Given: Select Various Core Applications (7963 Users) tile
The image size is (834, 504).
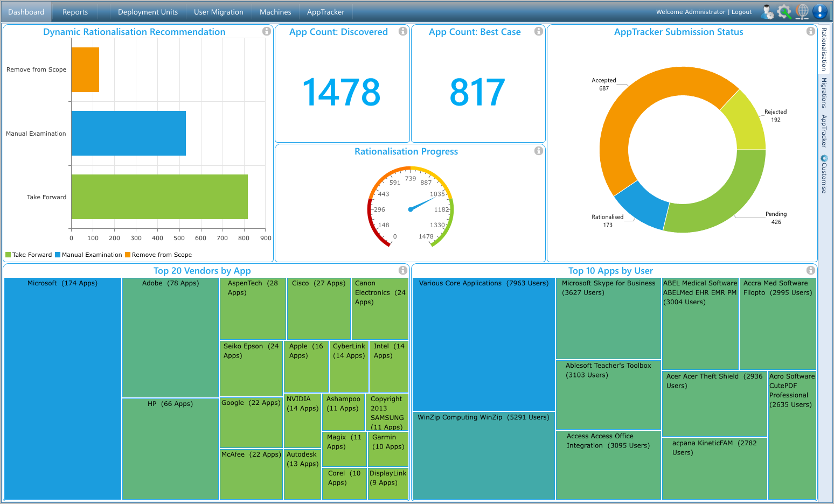Looking at the screenshot, I should click(x=484, y=344).
